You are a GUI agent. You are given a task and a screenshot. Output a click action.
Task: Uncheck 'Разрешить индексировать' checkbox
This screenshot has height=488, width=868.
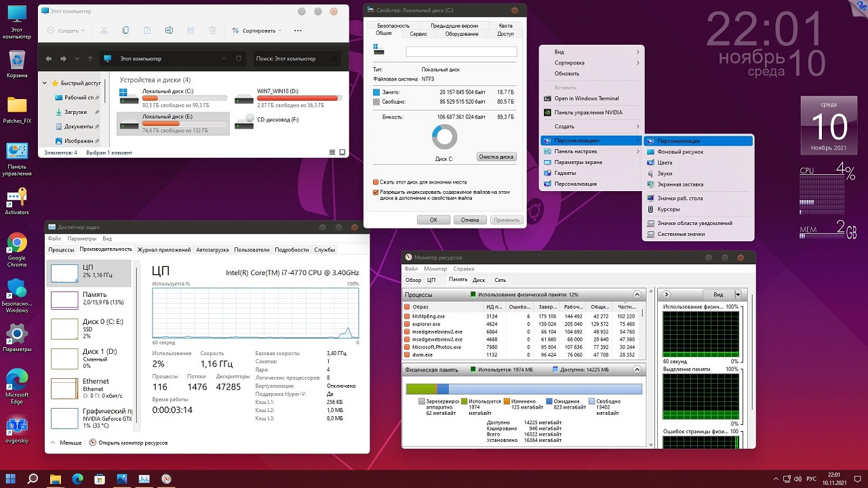pos(376,192)
